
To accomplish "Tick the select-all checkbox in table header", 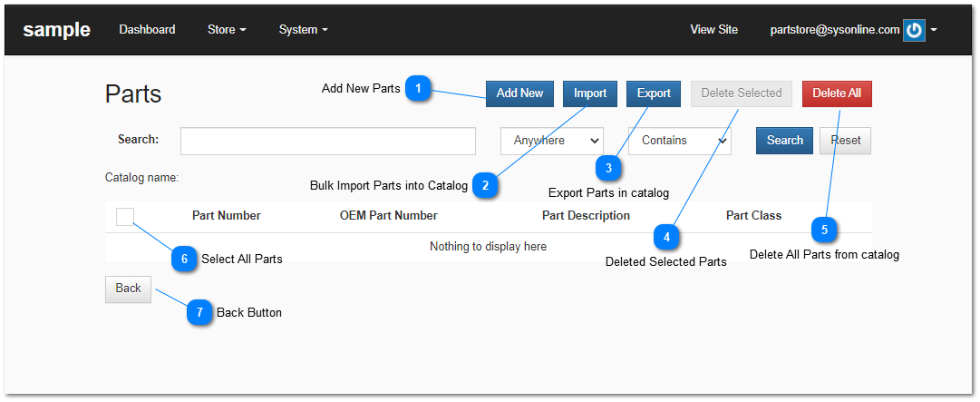I will 125,216.
